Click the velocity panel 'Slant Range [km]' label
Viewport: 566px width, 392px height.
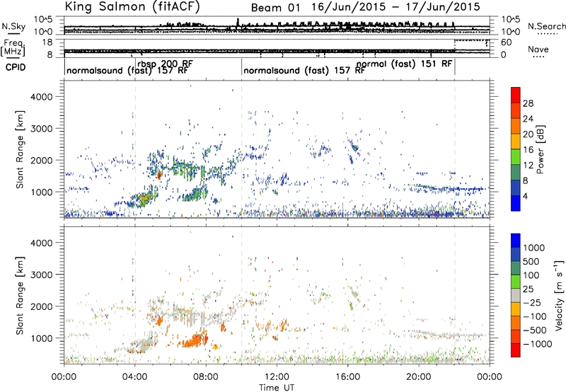pyautogui.click(x=20, y=296)
